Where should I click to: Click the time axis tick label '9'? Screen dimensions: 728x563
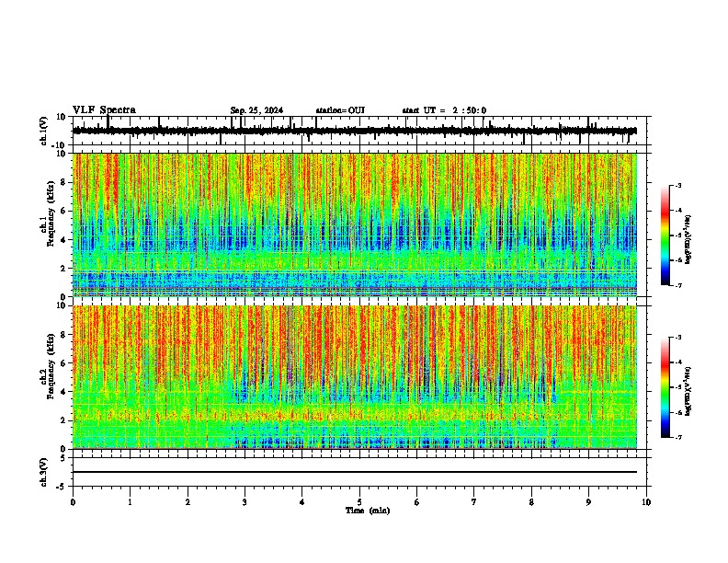588,502
